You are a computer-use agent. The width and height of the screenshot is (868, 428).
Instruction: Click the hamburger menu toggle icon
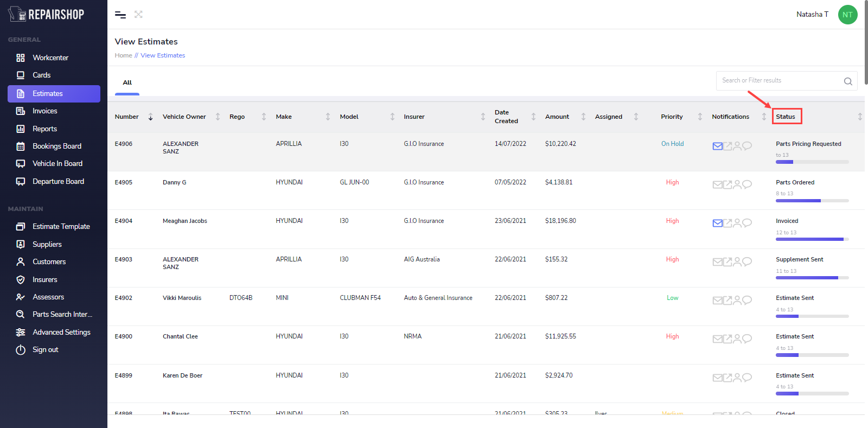click(120, 15)
